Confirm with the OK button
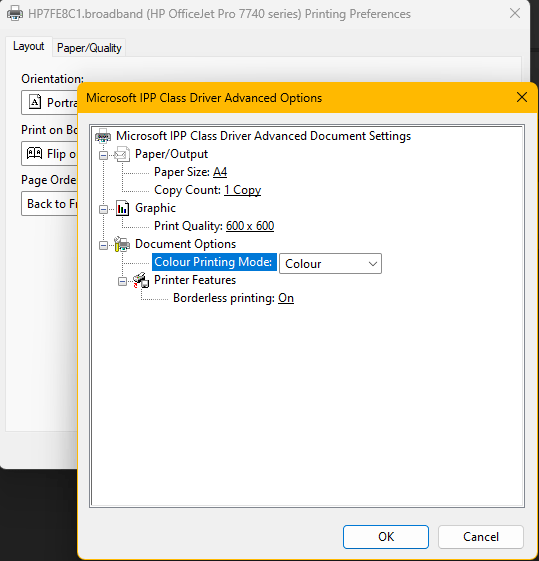This screenshot has width=539, height=561. point(386,537)
